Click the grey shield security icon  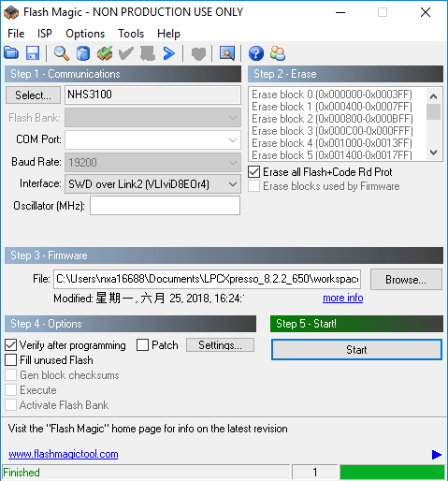198,53
